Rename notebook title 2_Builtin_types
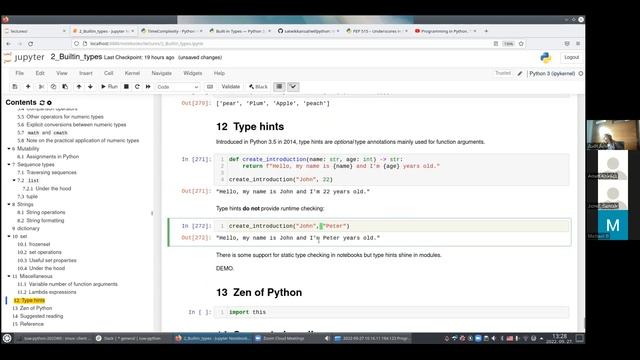Screen dimensions: 640x360 (x=76, y=57)
